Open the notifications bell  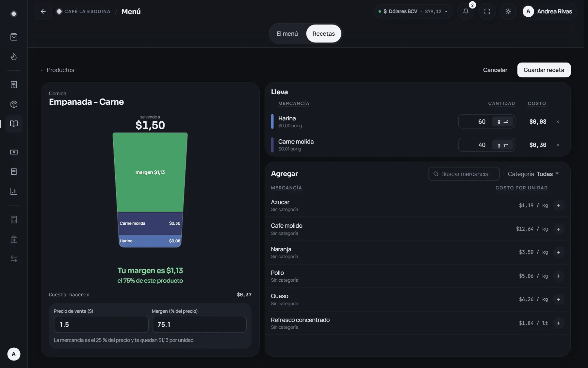(x=466, y=11)
